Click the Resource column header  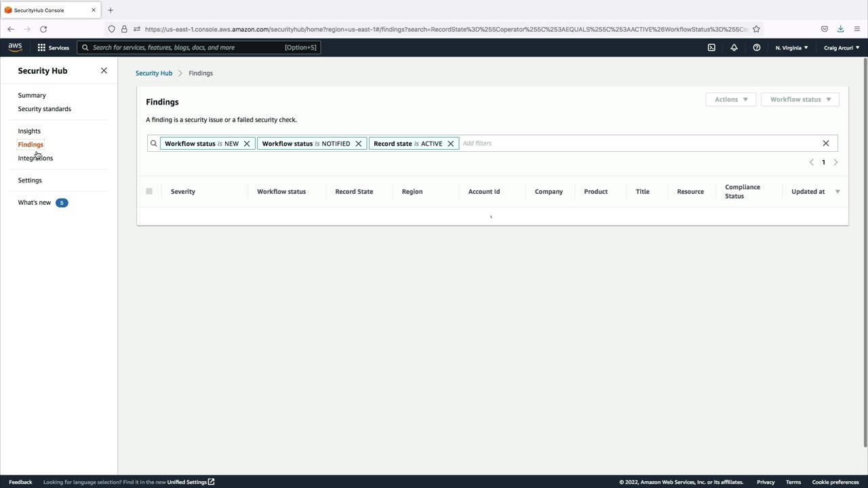pyautogui.click(x=690, y=192)
